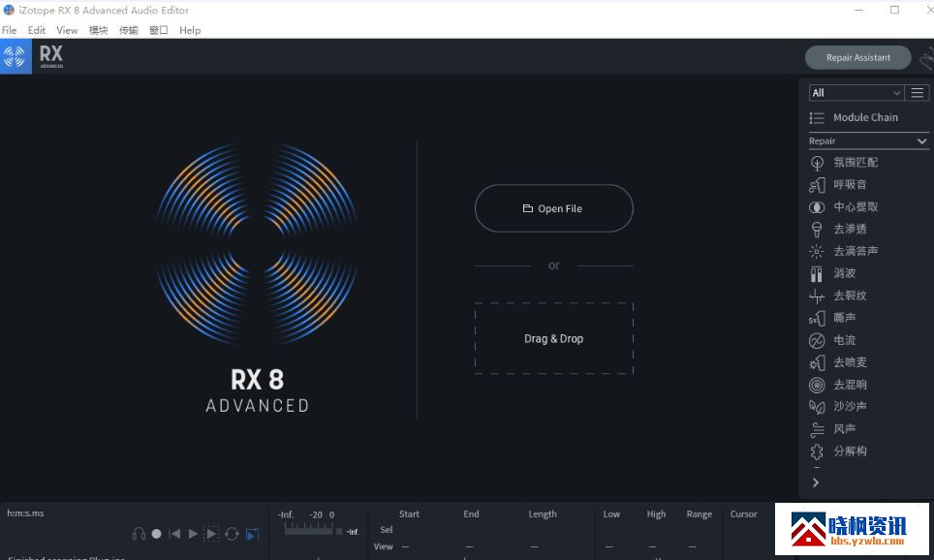This screenshot has width=934, height=560.
Task: Click the Play Selection button
Action: 211,534
